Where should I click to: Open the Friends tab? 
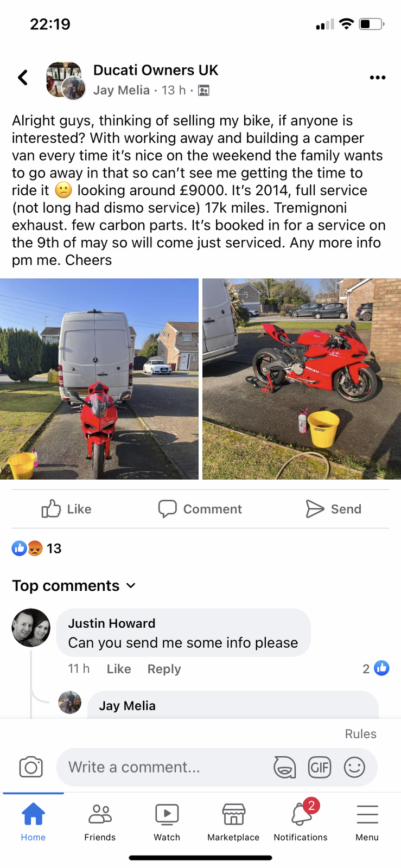pos(100,821)
